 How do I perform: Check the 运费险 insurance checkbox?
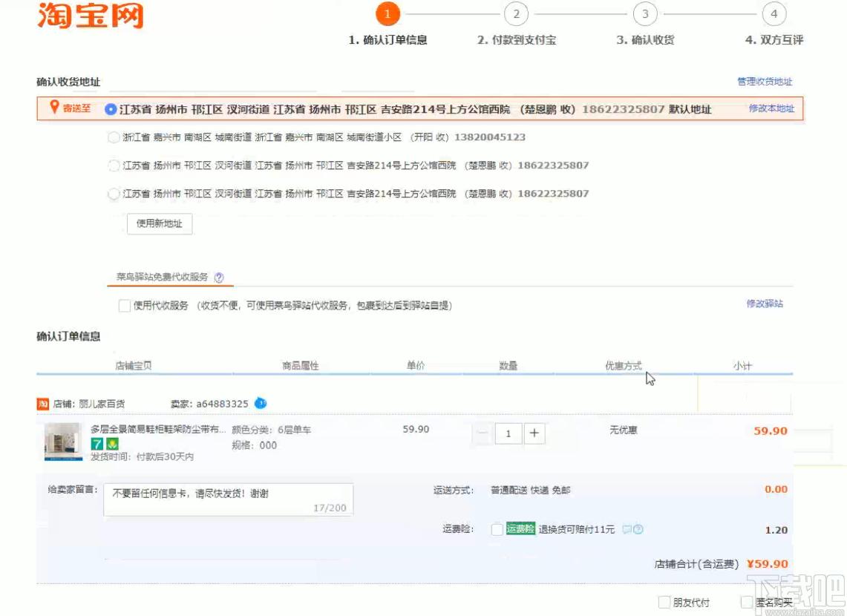[497, 530]
